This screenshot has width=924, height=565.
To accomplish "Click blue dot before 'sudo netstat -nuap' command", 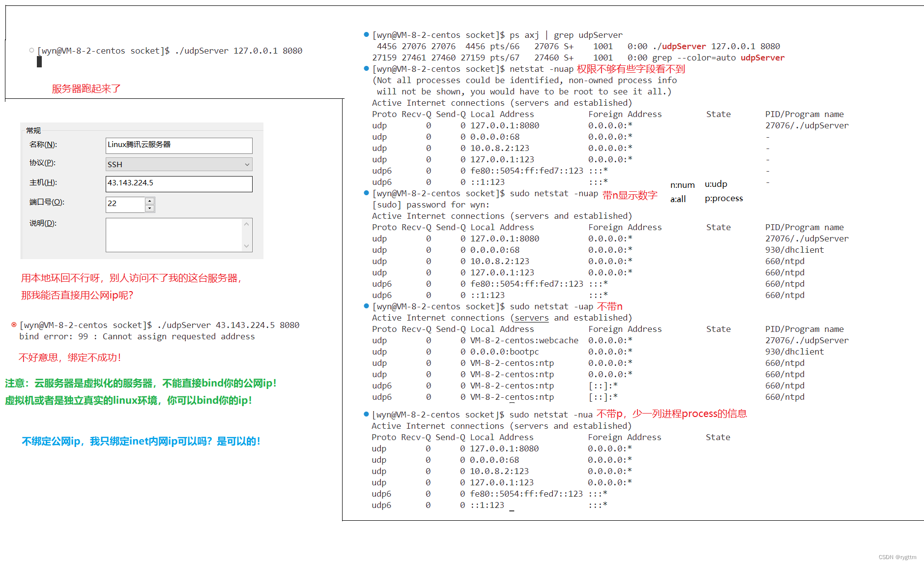I will 366,193.
